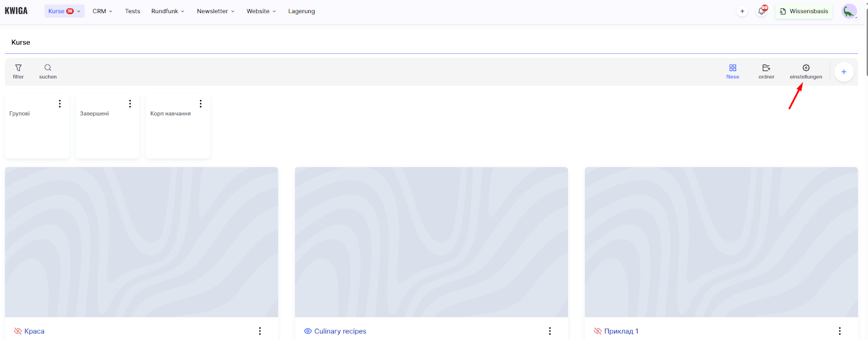Expand the CRM dropdown menu
The width and height of the screenshot is (868, 340).
tap(102, 11)
